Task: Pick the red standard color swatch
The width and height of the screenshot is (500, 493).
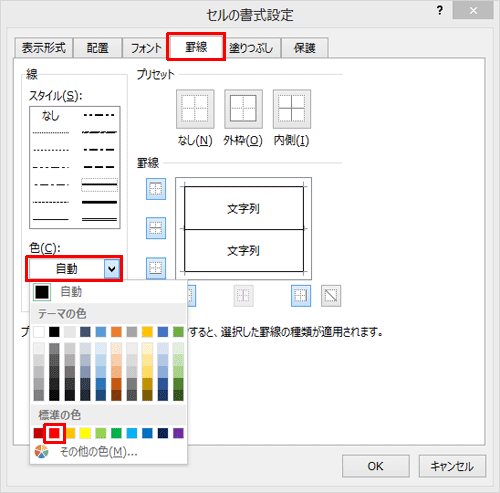Action: pyautogui.click(x=54, y=433)
